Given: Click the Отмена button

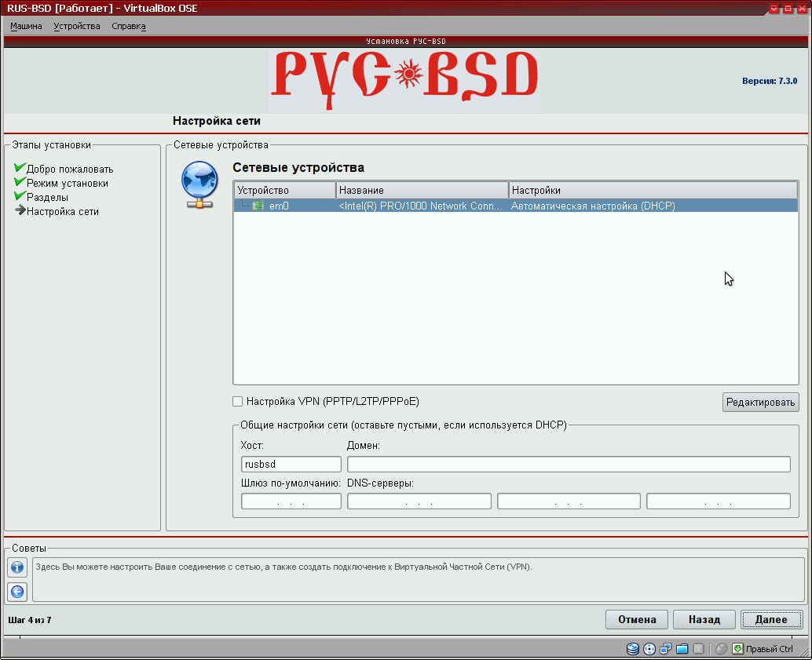Looking at the screenshot, I should coord(636,620).
